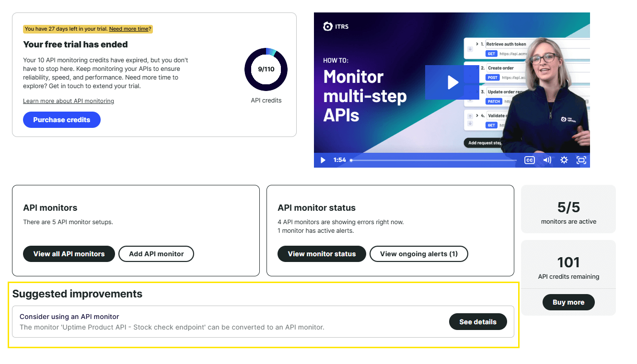
Task: Click the Add API monitor button
Action: [x=156, y=254]
